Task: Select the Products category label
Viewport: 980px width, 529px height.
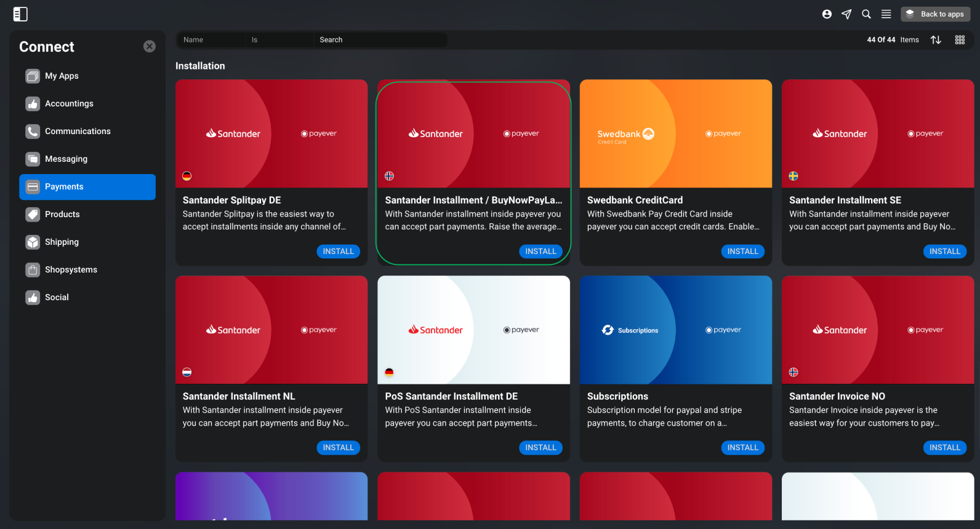Action: point(62,215)
